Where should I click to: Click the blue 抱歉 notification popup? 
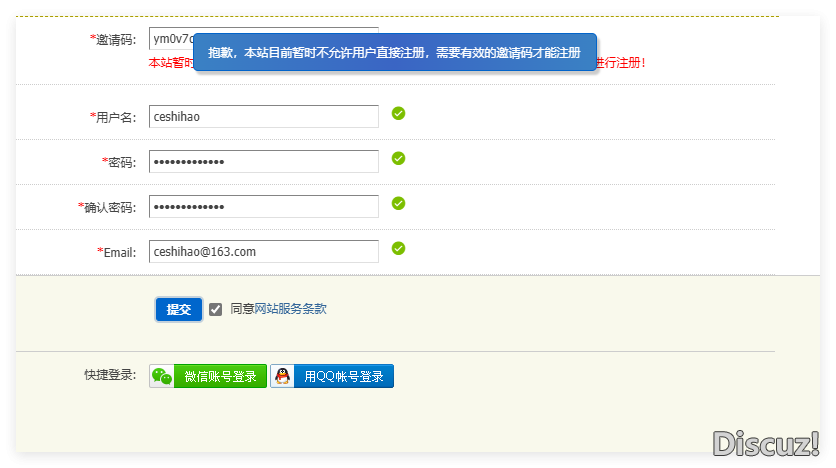(x=395, y=52)
